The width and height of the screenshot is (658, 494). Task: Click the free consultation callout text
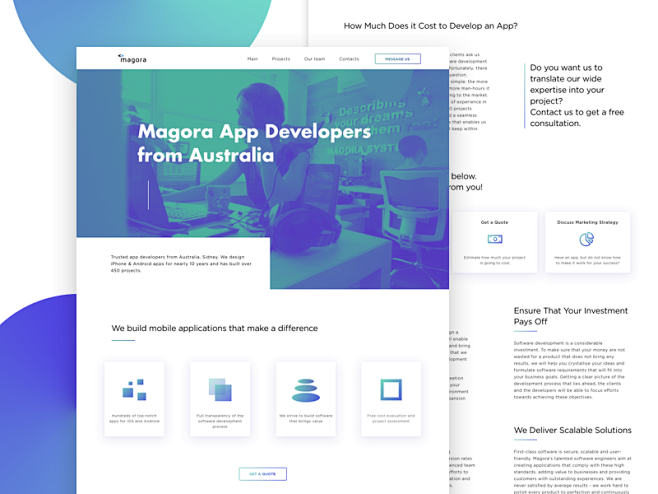tap(577, 95)
